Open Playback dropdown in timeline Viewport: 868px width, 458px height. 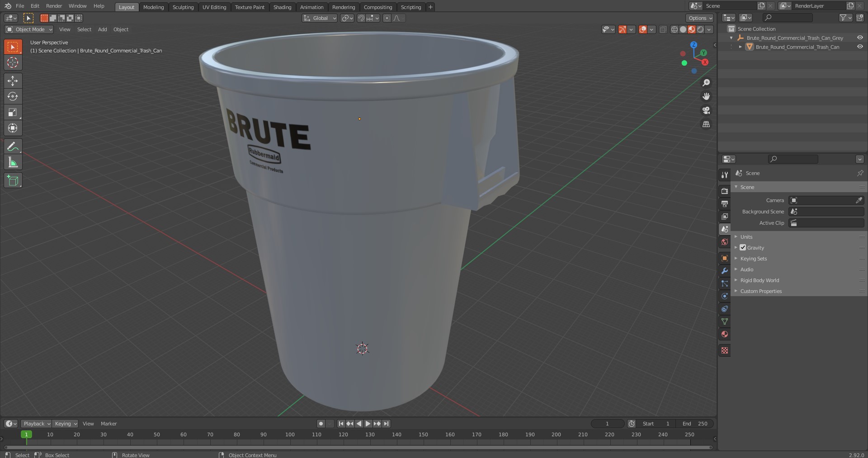[36, 424]
